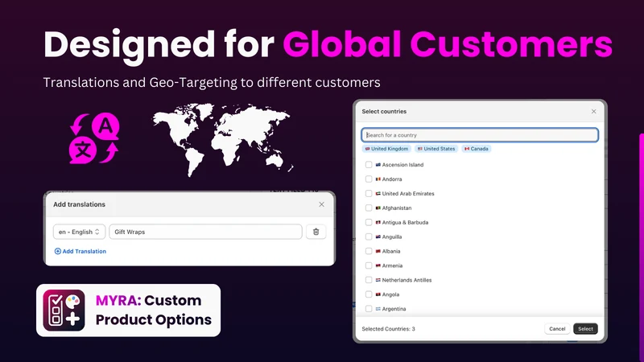644x362 pixels.
Task: Check the Albania checkbox
Action: (x=369, y=251)
